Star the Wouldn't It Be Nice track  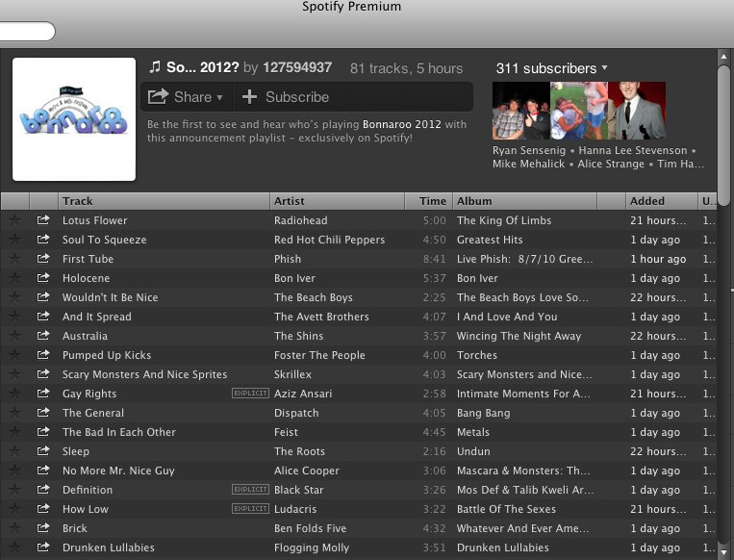pos(15,296)
